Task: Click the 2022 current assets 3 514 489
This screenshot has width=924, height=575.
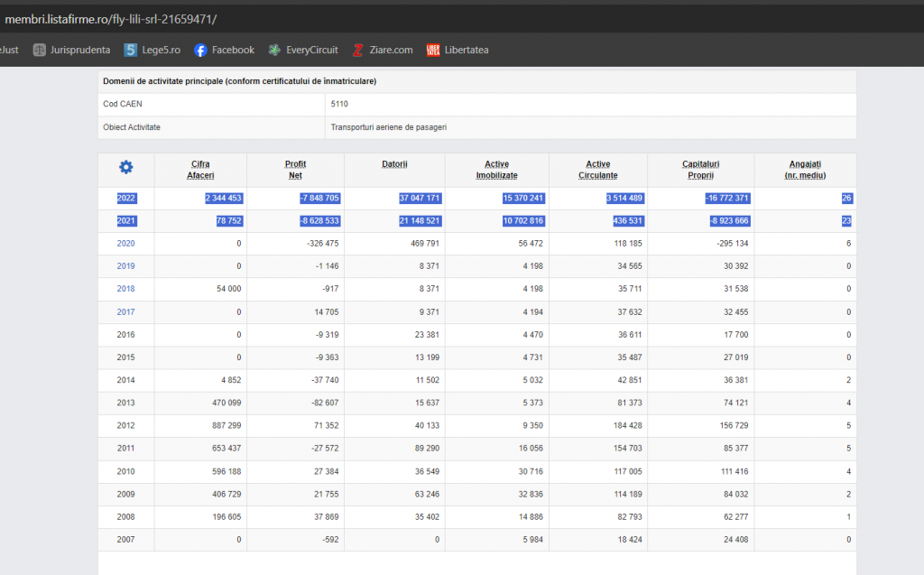Action: pos(624,199)
